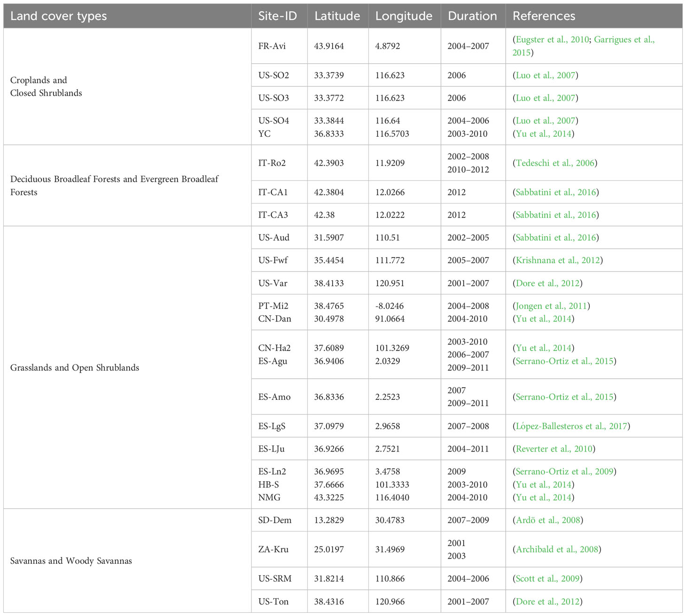Select the Land cover types column header

point(127,16)
